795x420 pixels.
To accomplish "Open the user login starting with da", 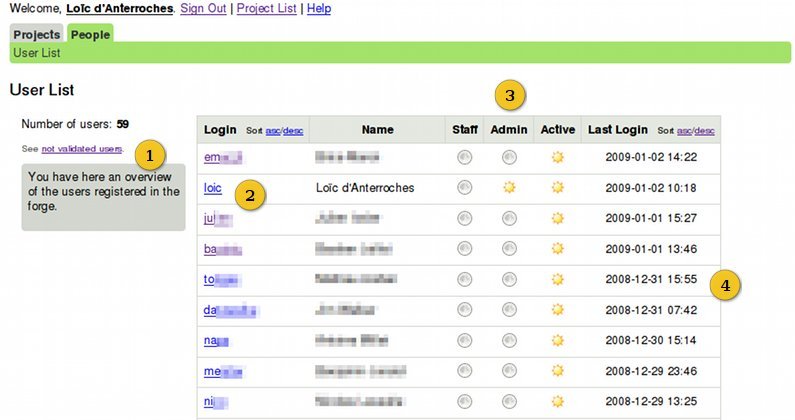I will point(231,310).
